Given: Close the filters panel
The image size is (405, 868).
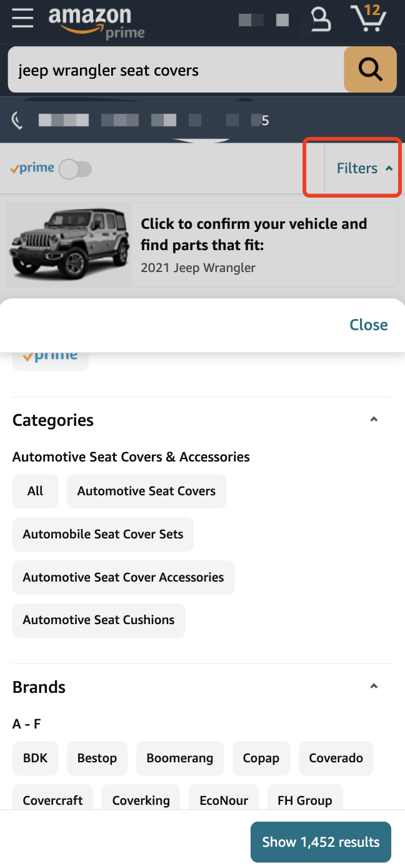Looking at the screenshot, I should tap(369, 325).
